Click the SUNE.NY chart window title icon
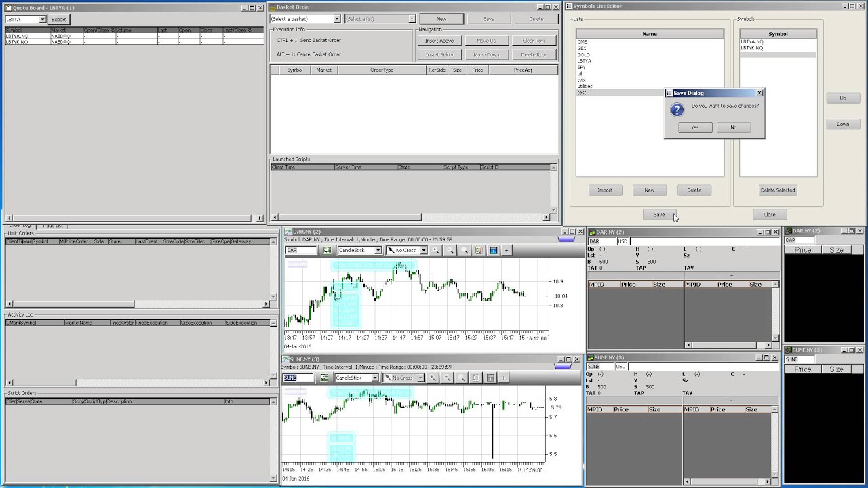The height and width of the screenshot is (488, 868). point(285,359)
